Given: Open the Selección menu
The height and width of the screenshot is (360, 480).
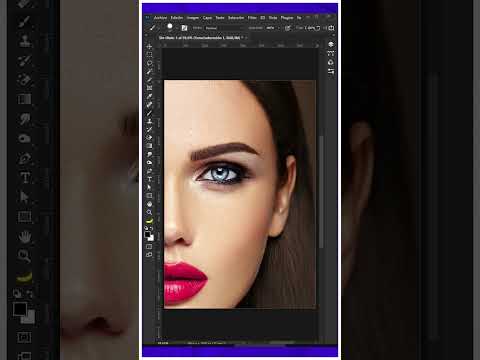Looking at the screenshot, I should [x=236, y=18].
